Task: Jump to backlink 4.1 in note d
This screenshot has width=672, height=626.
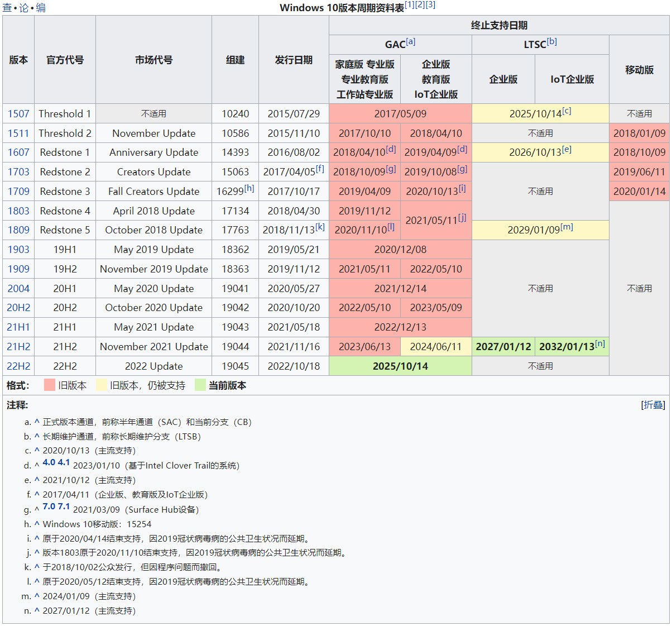Action: tap(64, 462)
